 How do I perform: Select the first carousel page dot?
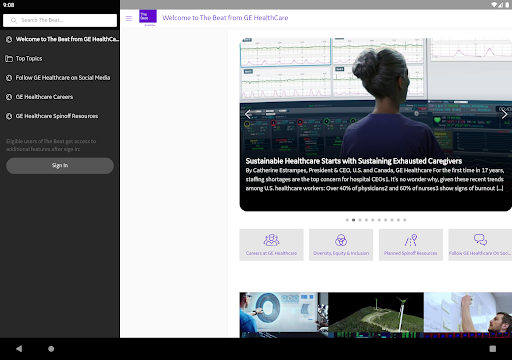coord(347,220)
